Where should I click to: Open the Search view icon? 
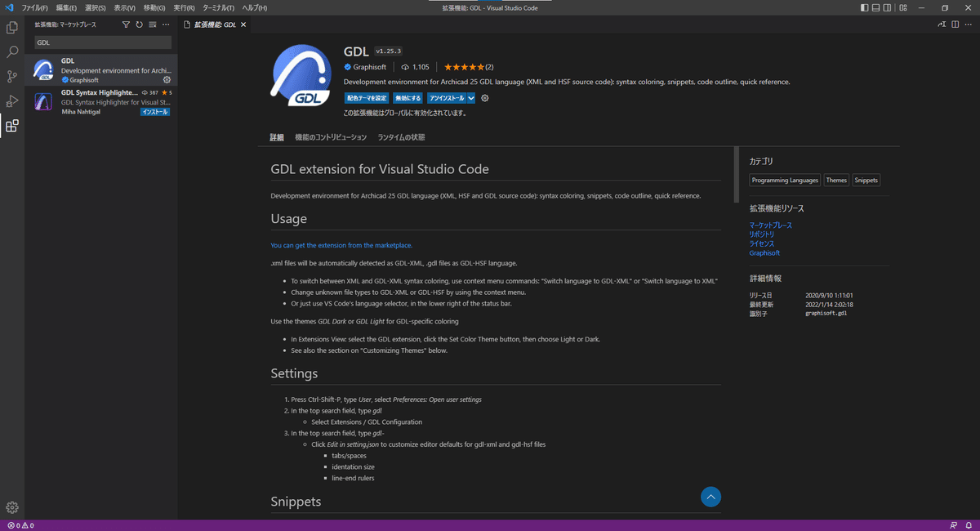[12, 52]
